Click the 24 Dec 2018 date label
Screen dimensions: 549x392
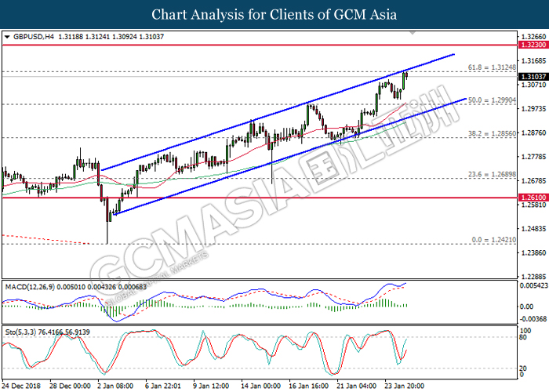click(21, 386)
